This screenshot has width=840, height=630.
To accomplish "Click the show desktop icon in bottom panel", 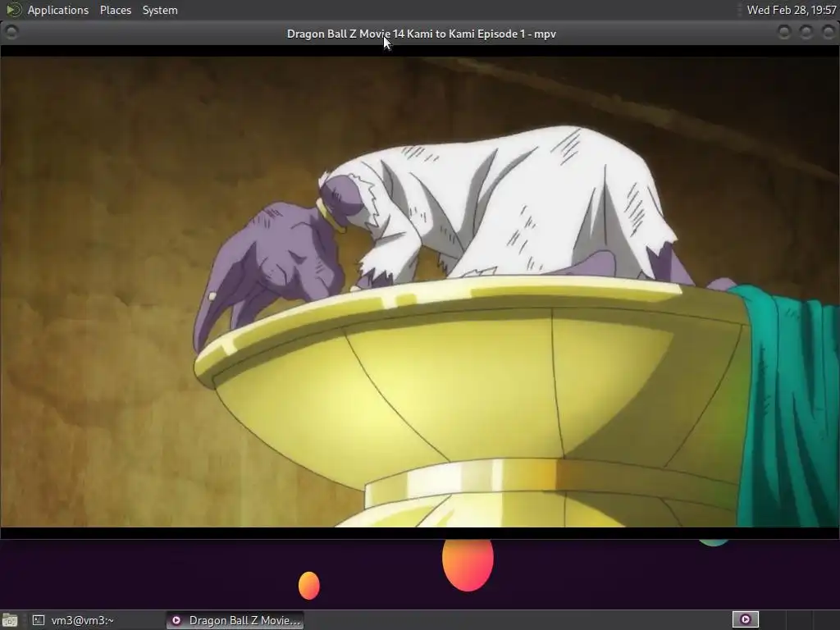I will pos(10,620).
